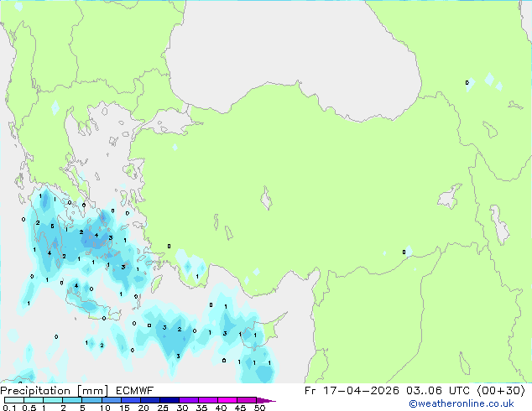Click the 2–5 mm legend swatch
Viewport: 532px width, 411px height.
(72, 400)
